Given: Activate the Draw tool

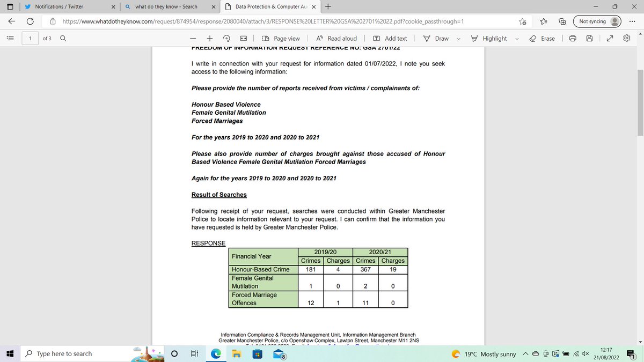Looking at the screenshot, I should coord(436,39).
